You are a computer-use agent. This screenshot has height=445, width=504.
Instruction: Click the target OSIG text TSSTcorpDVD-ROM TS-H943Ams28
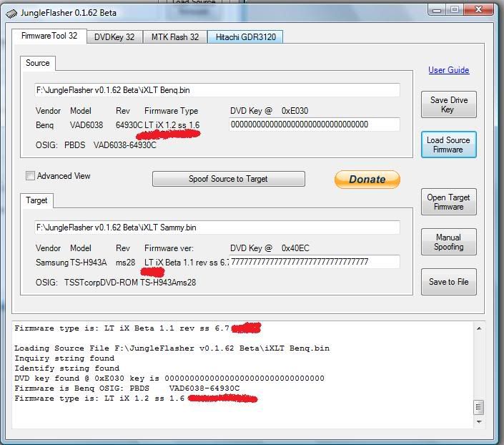click(130, 283)
